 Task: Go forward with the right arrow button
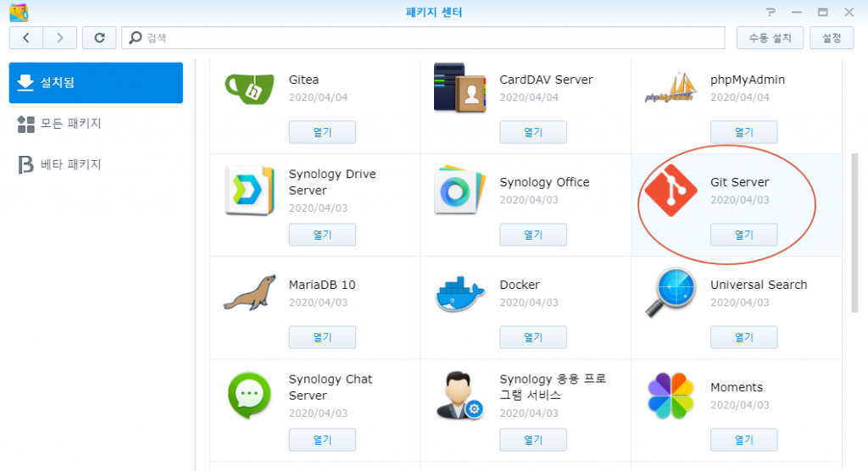click(x=60, y=37)
